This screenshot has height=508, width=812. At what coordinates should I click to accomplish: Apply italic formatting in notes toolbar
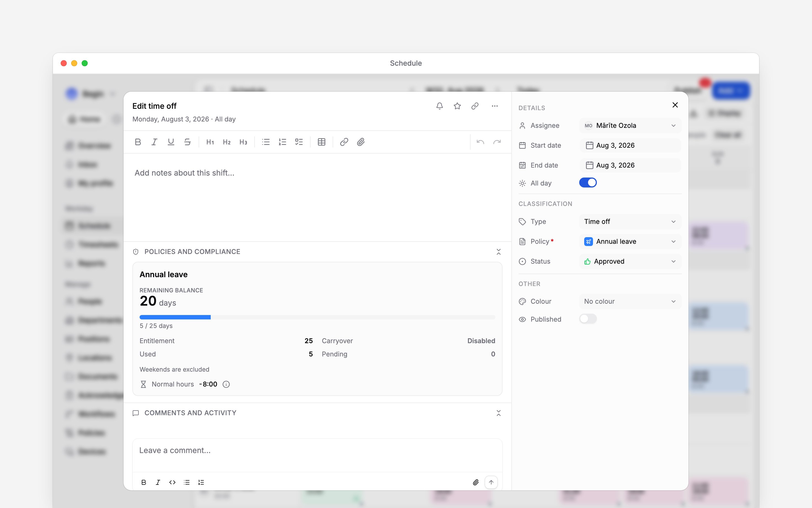click(x=154, y=142)
